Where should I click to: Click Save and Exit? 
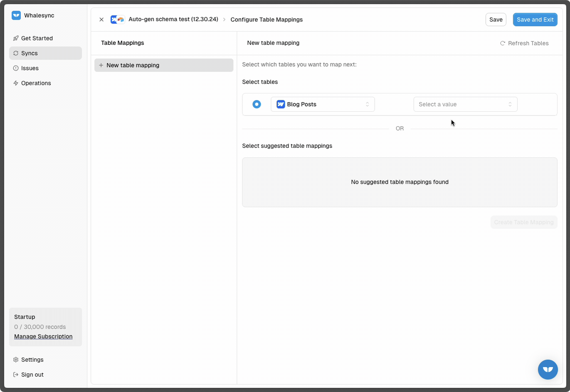coord(535,20)
